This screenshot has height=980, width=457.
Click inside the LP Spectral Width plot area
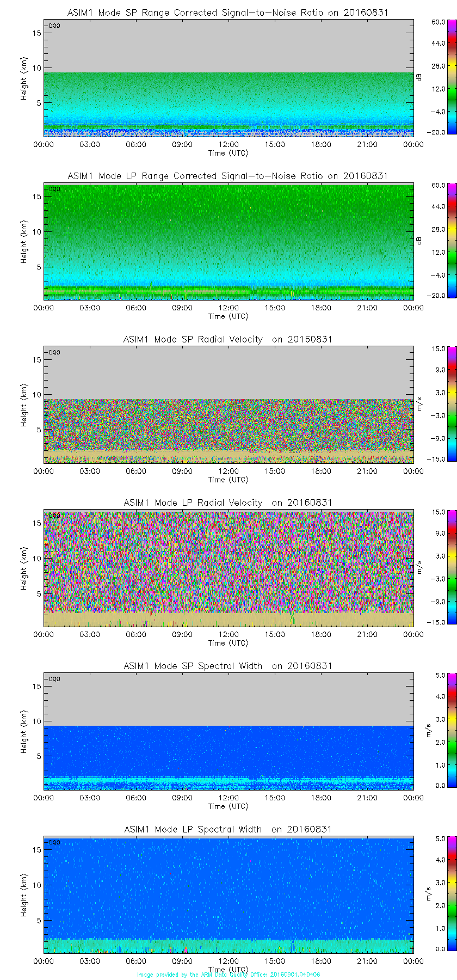coord(228,893)
